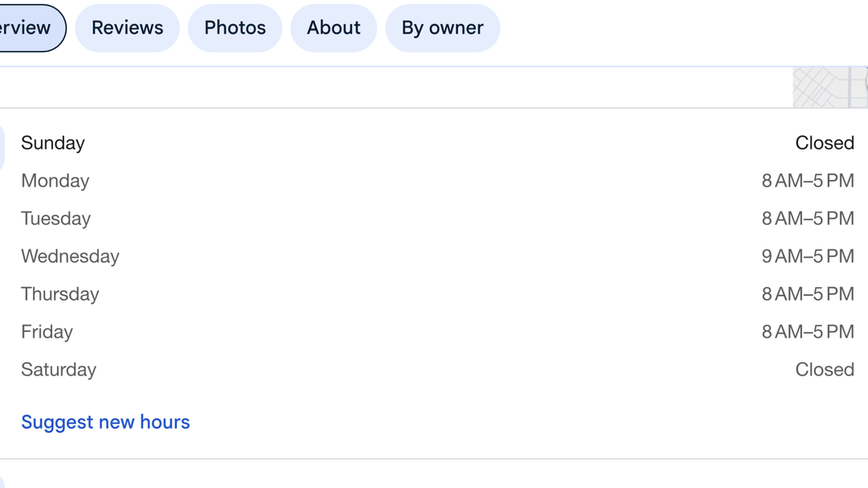Image resolution: width=868 pixels, height=488 pixels.
Task: Select Monday's 8 AM–5 PM hours
Action: pos(808,181)
